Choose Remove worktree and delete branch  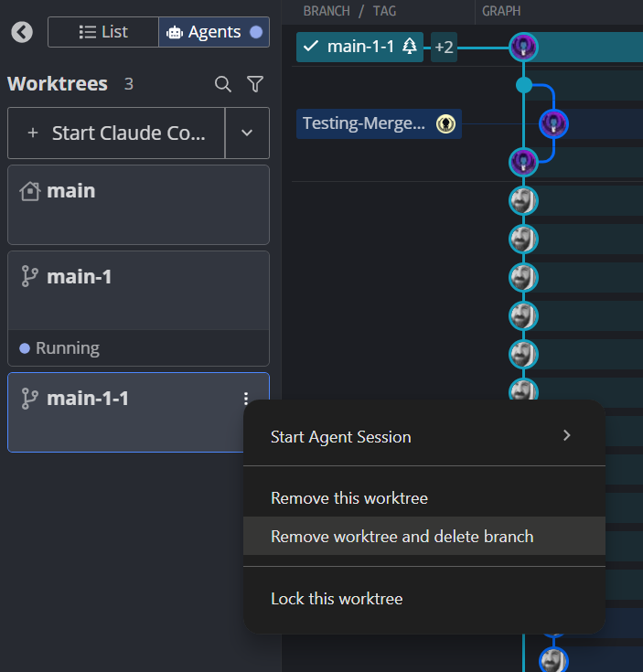424,536
